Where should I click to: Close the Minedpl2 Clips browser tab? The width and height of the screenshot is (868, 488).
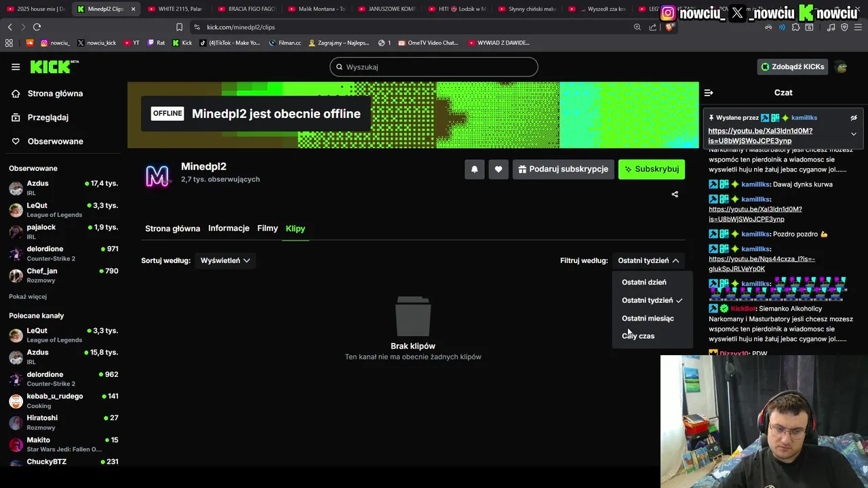[133, 9]
